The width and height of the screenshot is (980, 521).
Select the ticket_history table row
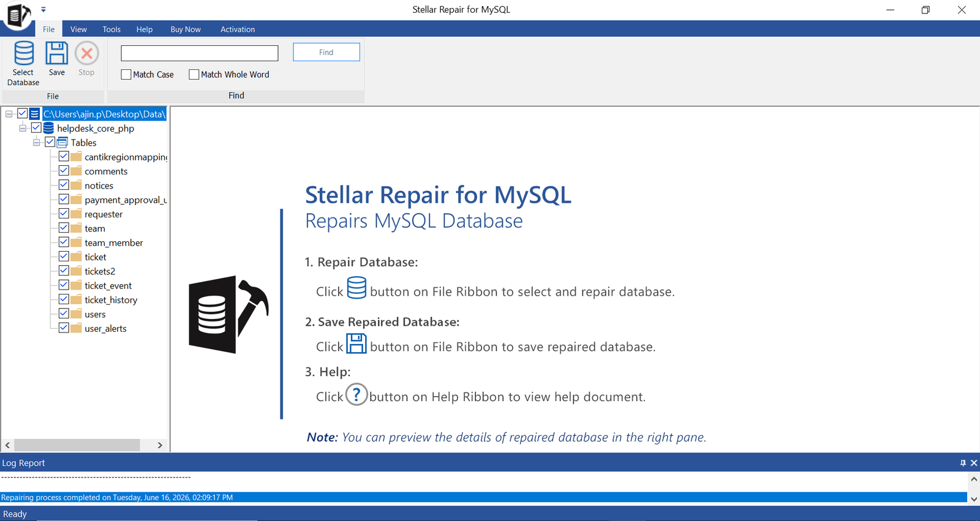pyautogui.click(x=111, y=300)
